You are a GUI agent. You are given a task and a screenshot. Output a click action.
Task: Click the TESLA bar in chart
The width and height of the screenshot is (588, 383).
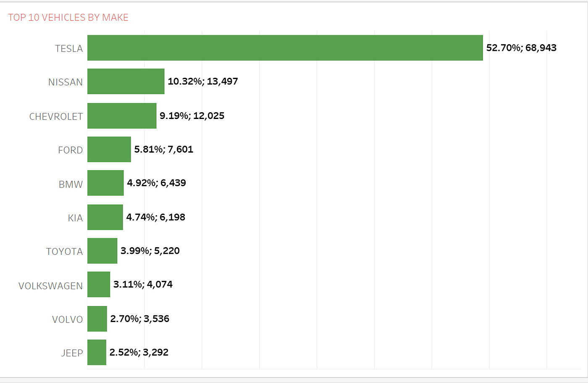[285, 48]
